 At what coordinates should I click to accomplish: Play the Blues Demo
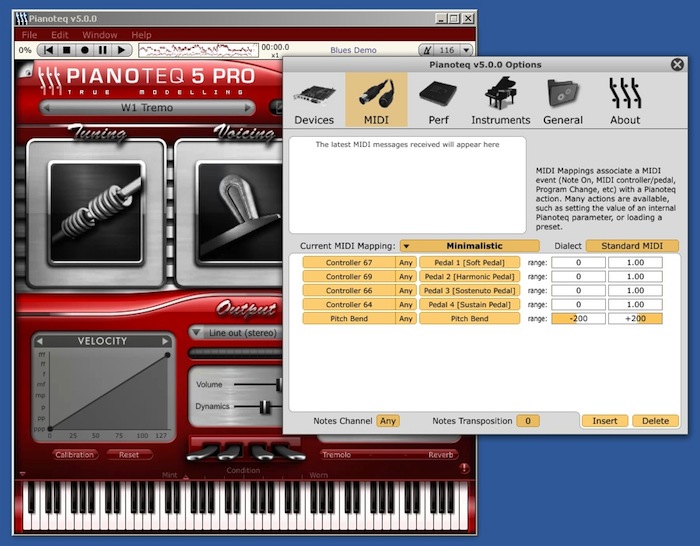click(x=121, y=50)
